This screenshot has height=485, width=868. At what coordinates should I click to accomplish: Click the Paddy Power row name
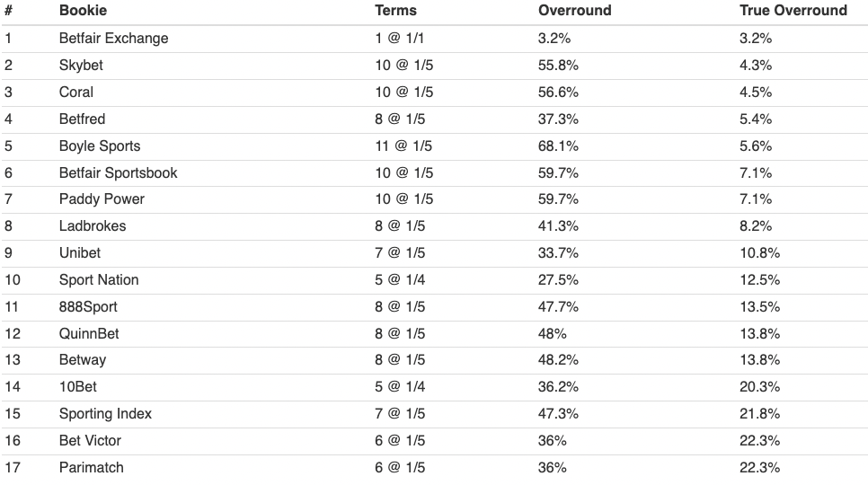(102, 199)
